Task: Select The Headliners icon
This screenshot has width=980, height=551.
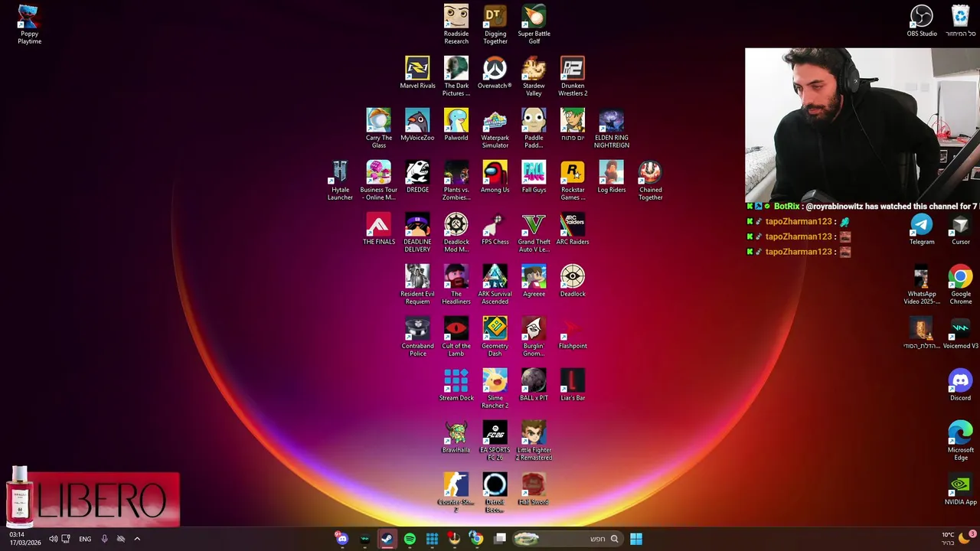Action: [456, 285]
